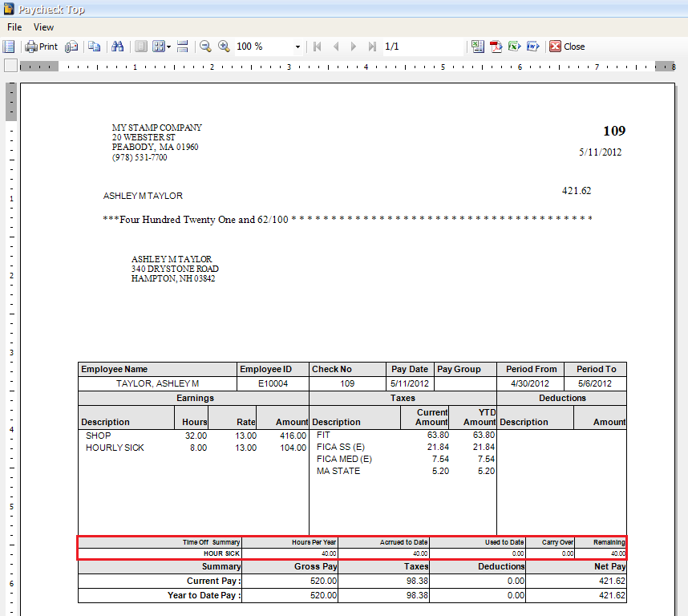Go to the first page
Viewport: 688px width, 616px height.
click(318, 47)
